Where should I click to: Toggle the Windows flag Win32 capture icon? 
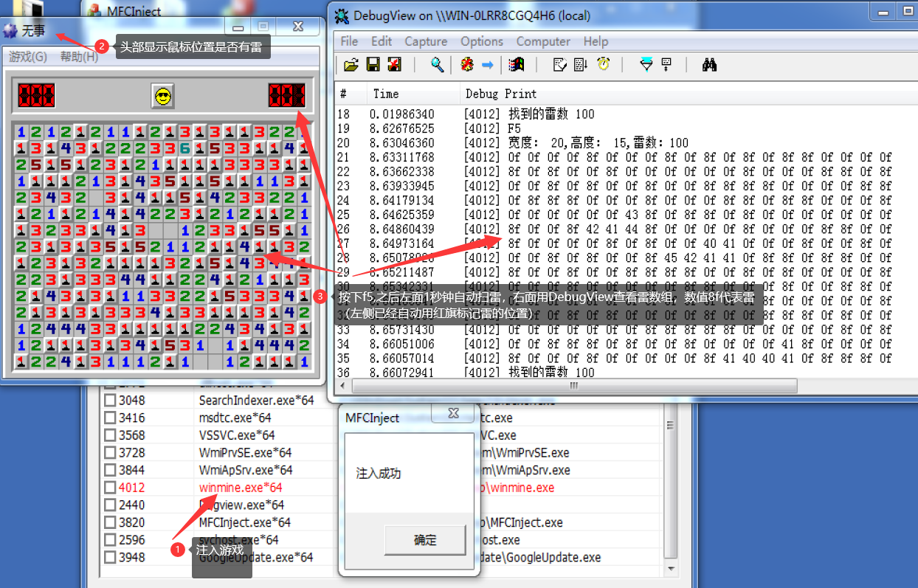tap(516, 65)
